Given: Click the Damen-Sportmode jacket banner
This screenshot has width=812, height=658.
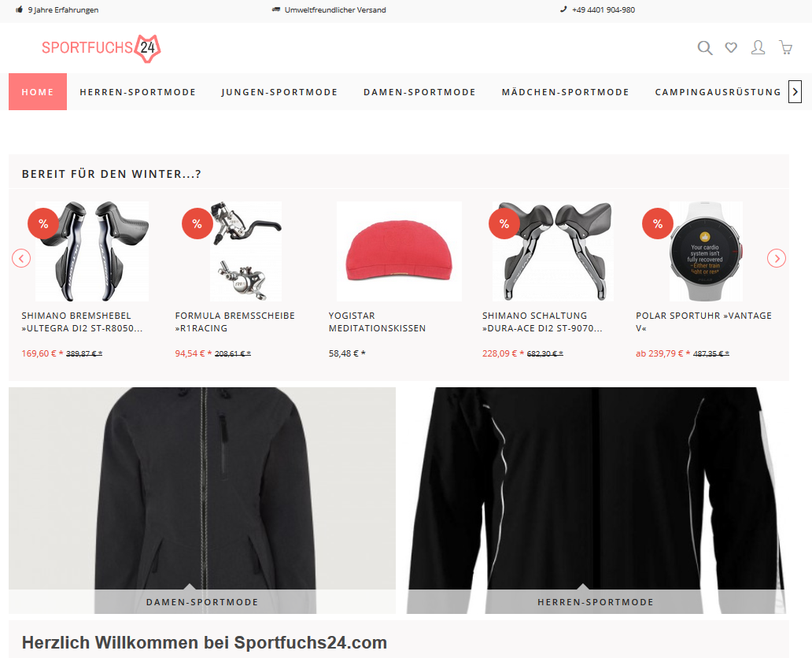Looking at the screenshot, I should pyautogui.click(x=202, y=501).
